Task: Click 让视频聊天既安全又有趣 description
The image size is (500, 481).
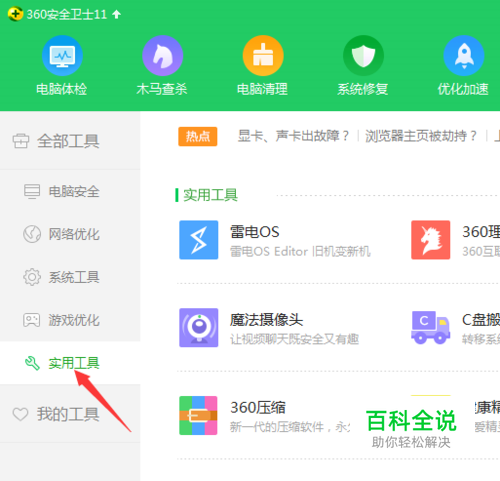Action: click(294, 339)
